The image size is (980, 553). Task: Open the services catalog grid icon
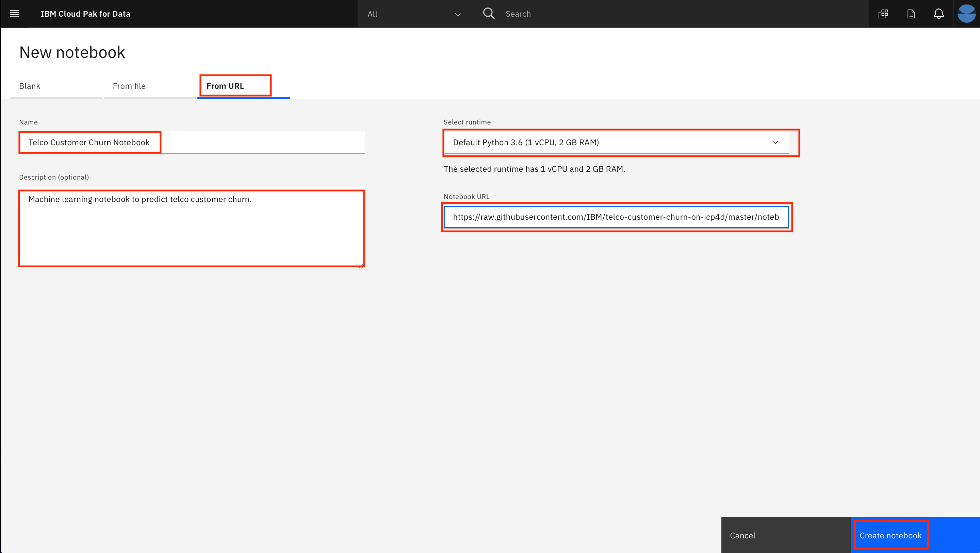pos(883,14)
